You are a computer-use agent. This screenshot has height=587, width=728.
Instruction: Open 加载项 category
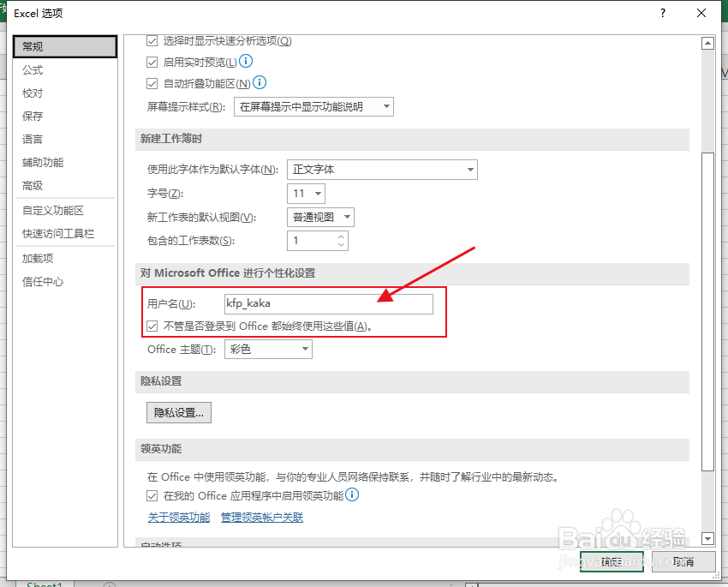[65, 258]
